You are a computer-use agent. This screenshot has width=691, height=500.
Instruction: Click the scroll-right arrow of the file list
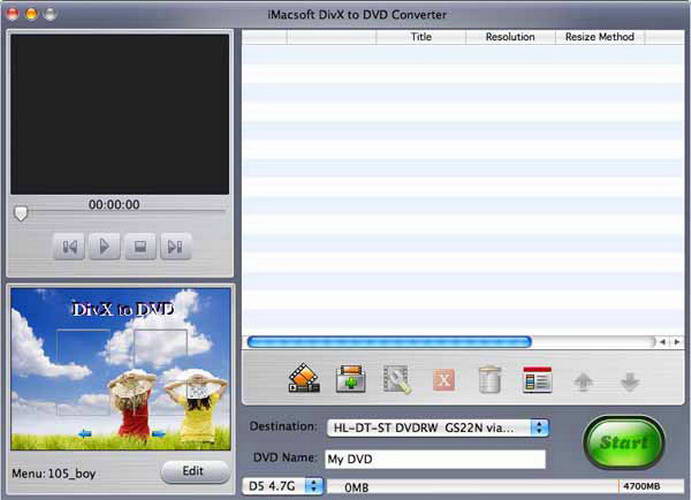(676, 342)
